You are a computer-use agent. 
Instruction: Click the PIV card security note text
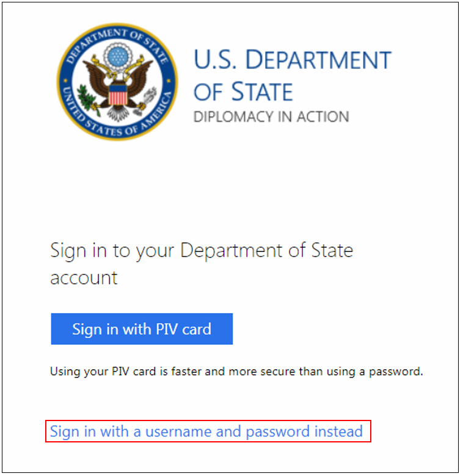coord(236,372)
